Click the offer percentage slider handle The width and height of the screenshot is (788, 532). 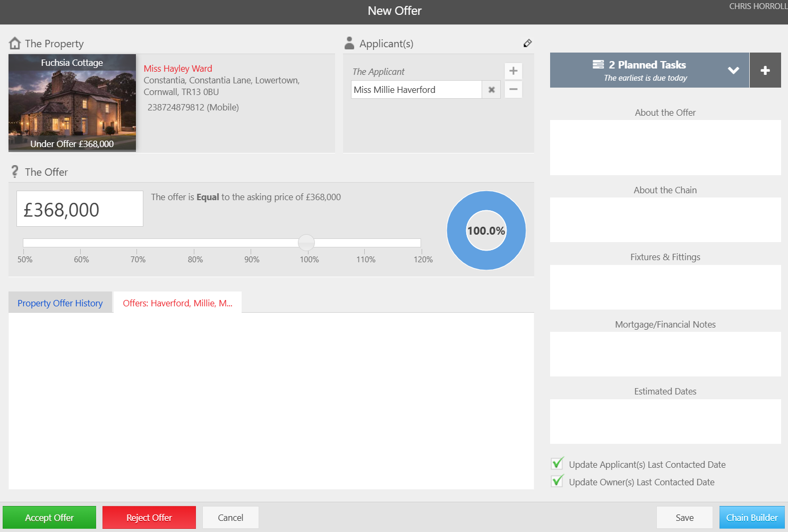tap(306, 243)
